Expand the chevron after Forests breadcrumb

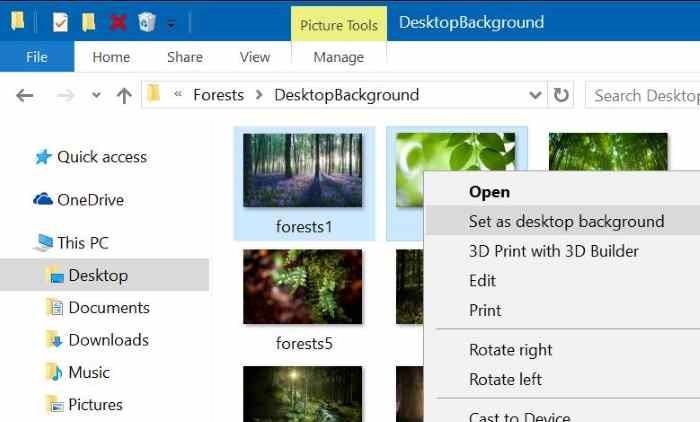[x=259, y=95]
